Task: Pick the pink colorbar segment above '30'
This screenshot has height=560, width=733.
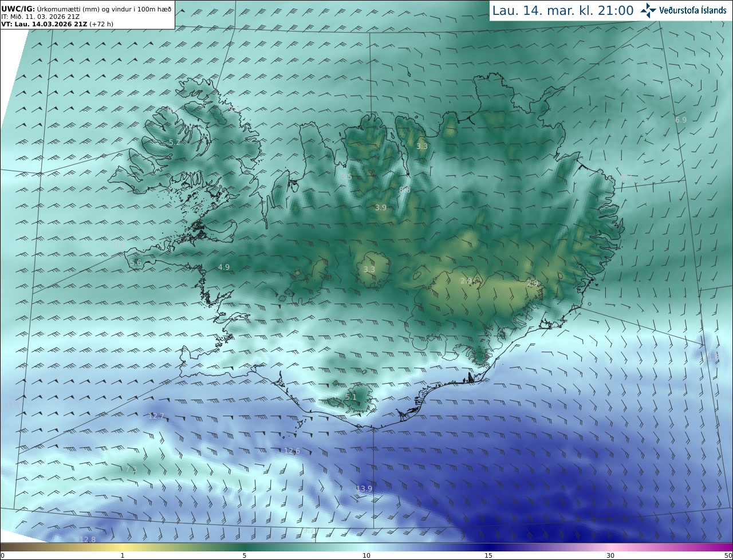Action: coord(610,547)
